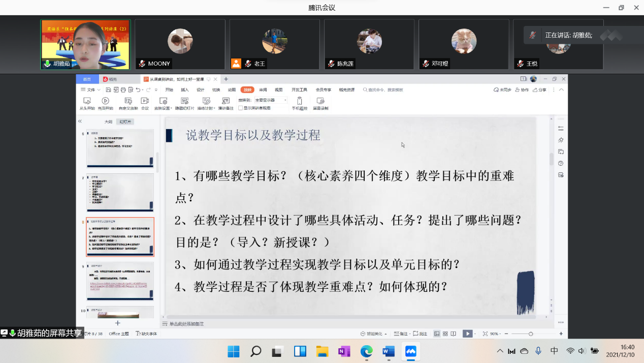Click 智能美化 button in status bar
This screenshot has width=644, height=363.
pyautogui.click(x=373, y=334)
